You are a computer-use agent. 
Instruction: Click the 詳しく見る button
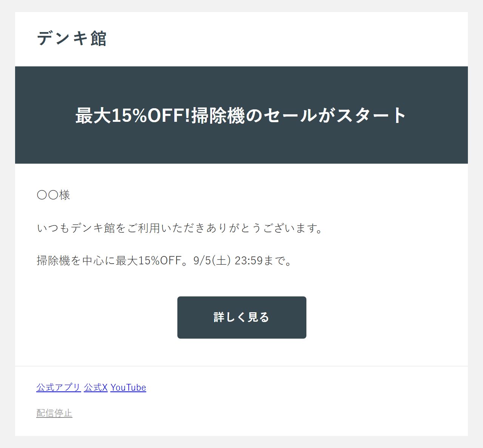tap(241, 317)
